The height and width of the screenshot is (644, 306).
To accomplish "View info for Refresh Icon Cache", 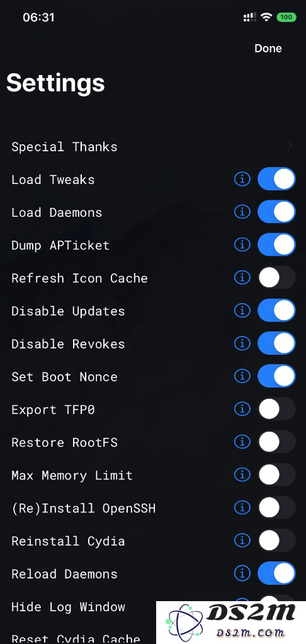I will point(242,278).
